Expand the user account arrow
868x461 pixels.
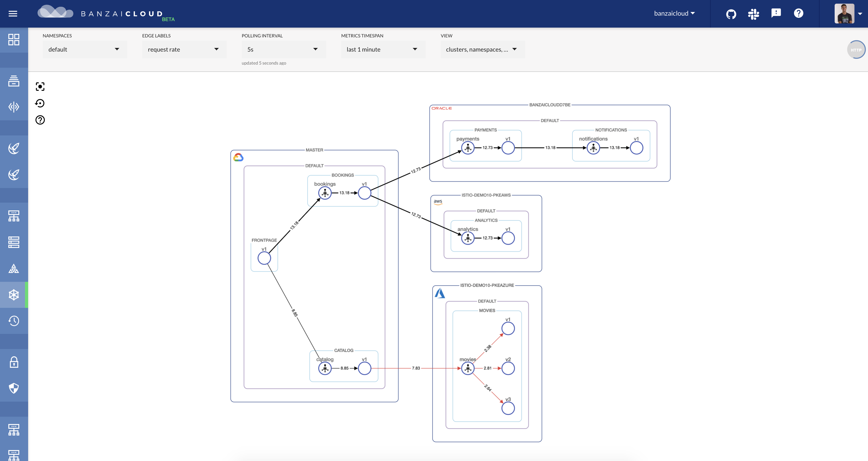860,14
